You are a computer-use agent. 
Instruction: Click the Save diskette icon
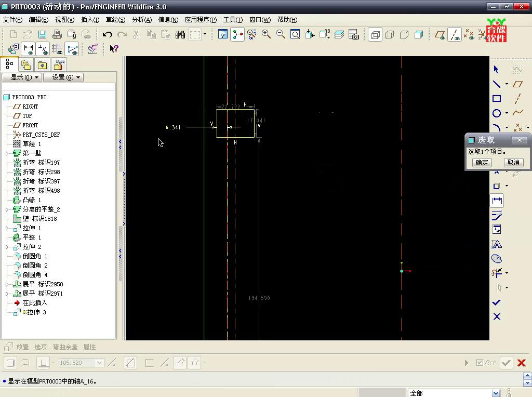point(42,34)
